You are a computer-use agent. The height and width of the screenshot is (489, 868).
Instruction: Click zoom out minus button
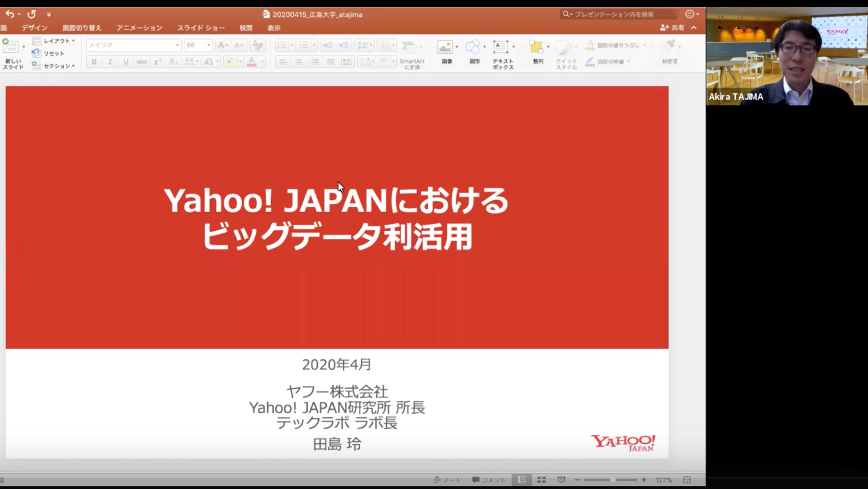(577, 480)
